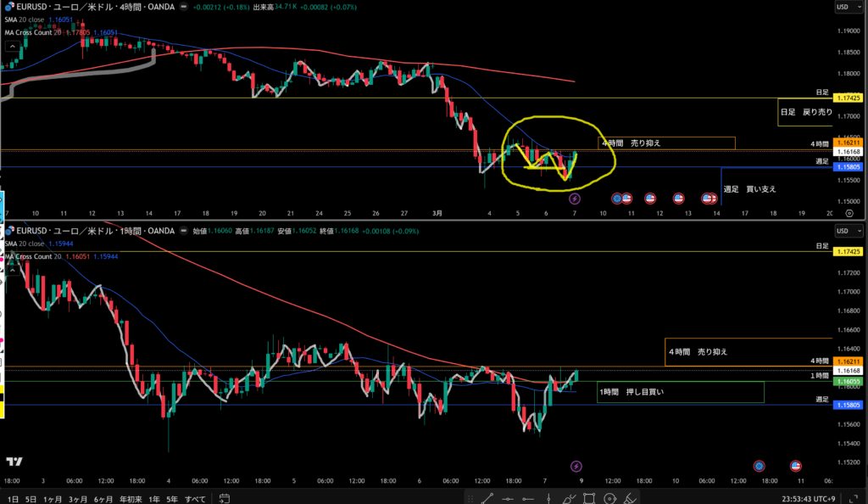Click the EURUSD symbol title on upper chart
The image size is (868, 504).
[x=68, y=7]
